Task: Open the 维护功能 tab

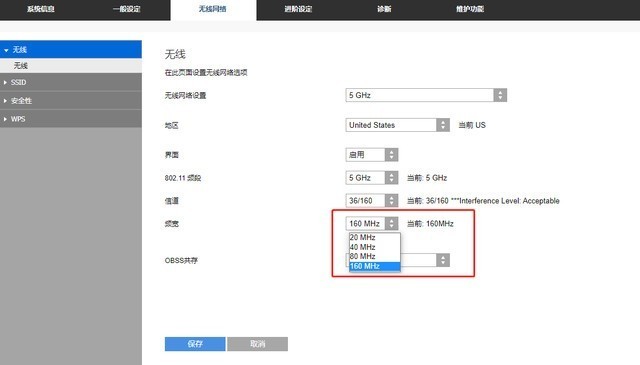Action: [x=470, y=9]
